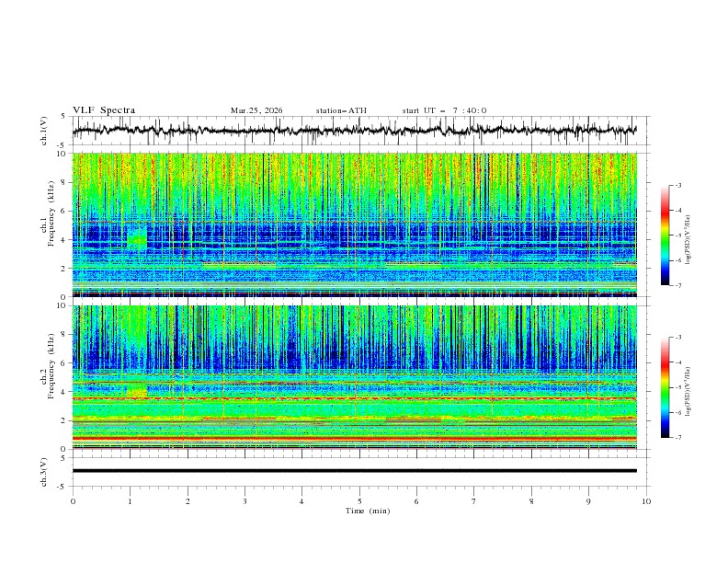Image resolution: width=728 pixels, height=563 pixels.
Task: Click the "station=ATH" header label
Action: click(341, 110)
